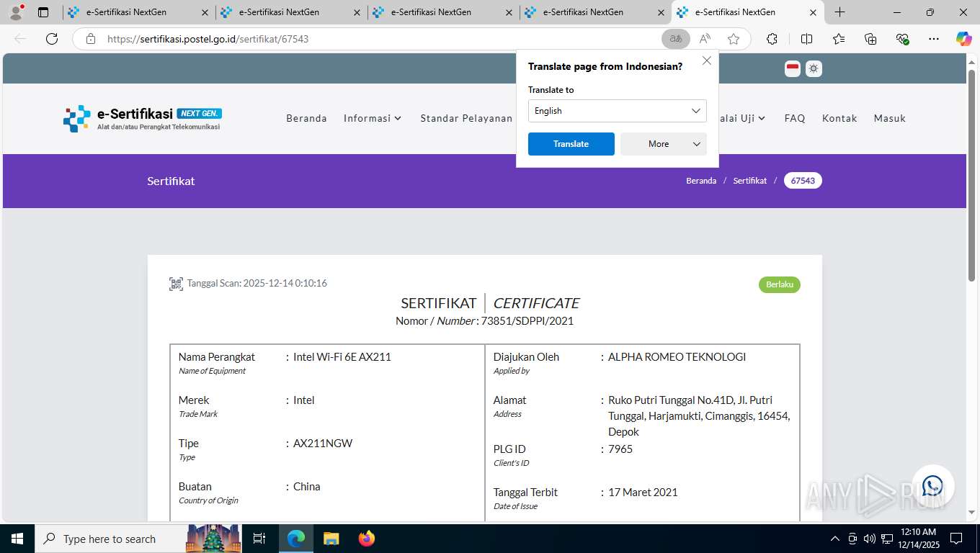Viewport: 980px width, 553px height.
Task: Click the QR code scan icon
Action: click(x=176, y=284)
